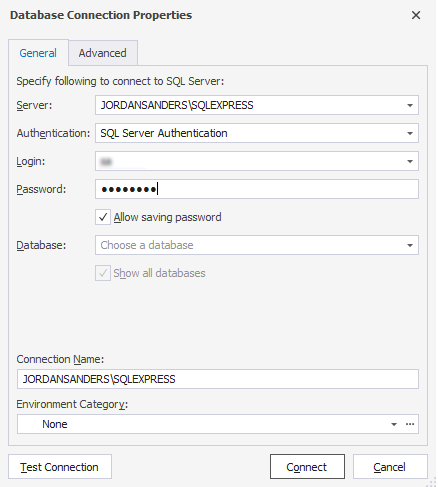Click the None environment category value
Screen dimensions: 438x487
pos(55,424)
